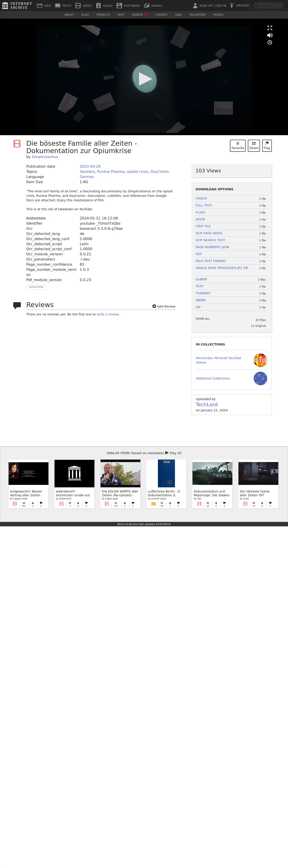
Task: Open Mirrortube: Mirrored YouTube Videos collection
Action: click(x=218, y=360)
